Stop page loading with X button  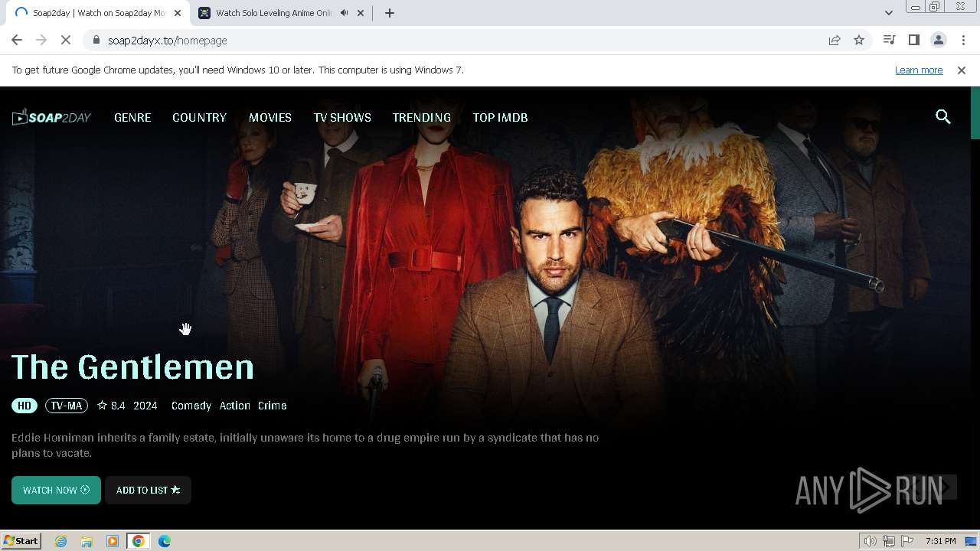66,40
